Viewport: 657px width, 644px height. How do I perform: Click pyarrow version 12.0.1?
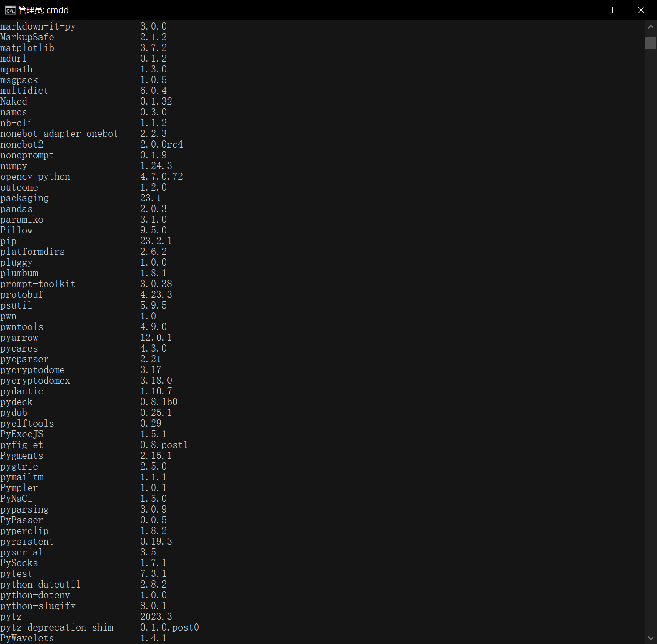coord(156,338)
